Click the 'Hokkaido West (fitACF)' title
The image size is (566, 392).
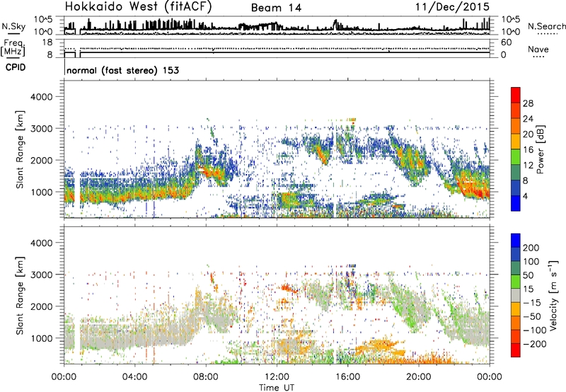(x=138, y=7)
